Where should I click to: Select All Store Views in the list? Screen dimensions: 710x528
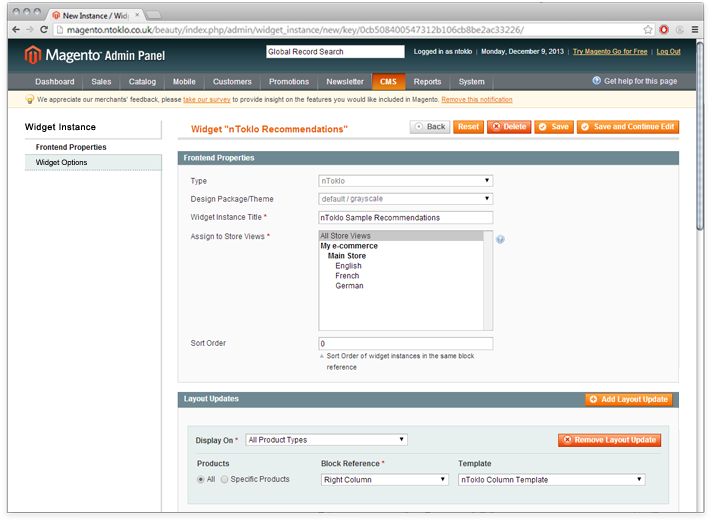tap(401, 236)
